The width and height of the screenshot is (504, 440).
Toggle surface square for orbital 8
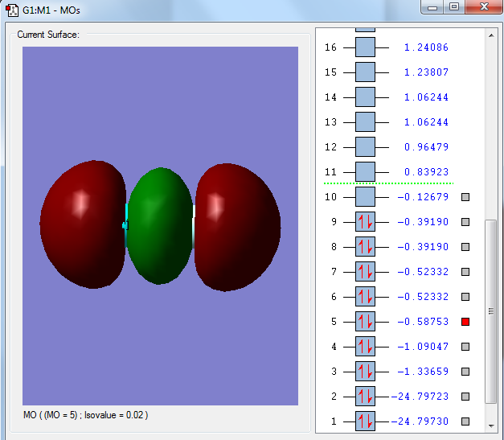465,247
